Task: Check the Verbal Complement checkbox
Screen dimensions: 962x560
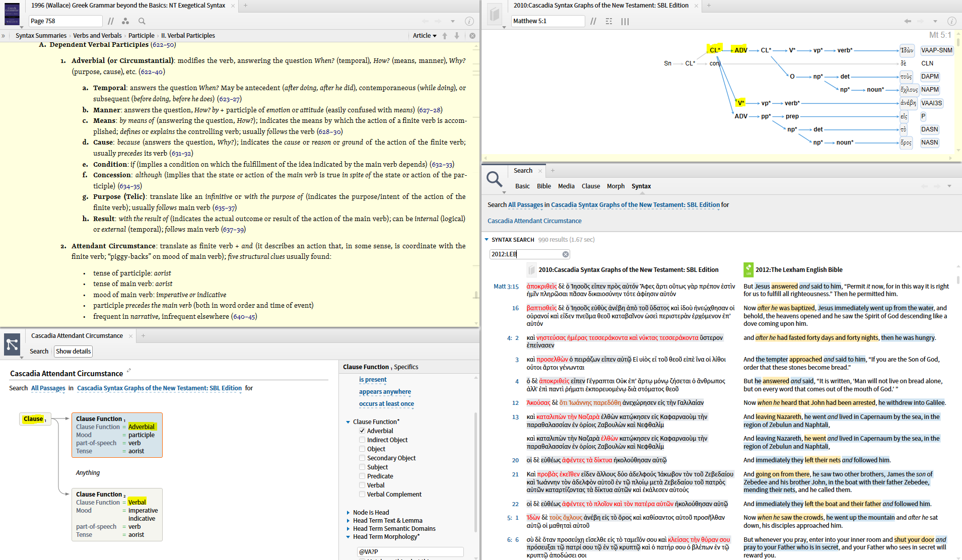Action: tap(362, 495)
